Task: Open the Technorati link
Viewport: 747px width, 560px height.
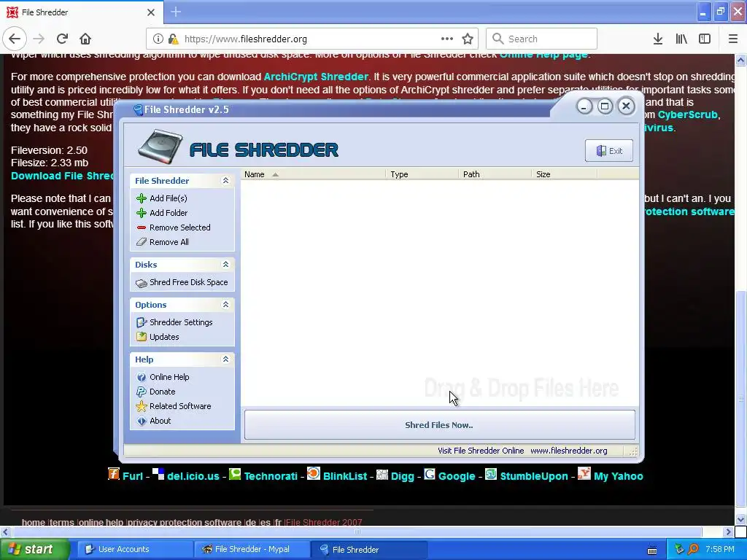Action: coord(271,476)
